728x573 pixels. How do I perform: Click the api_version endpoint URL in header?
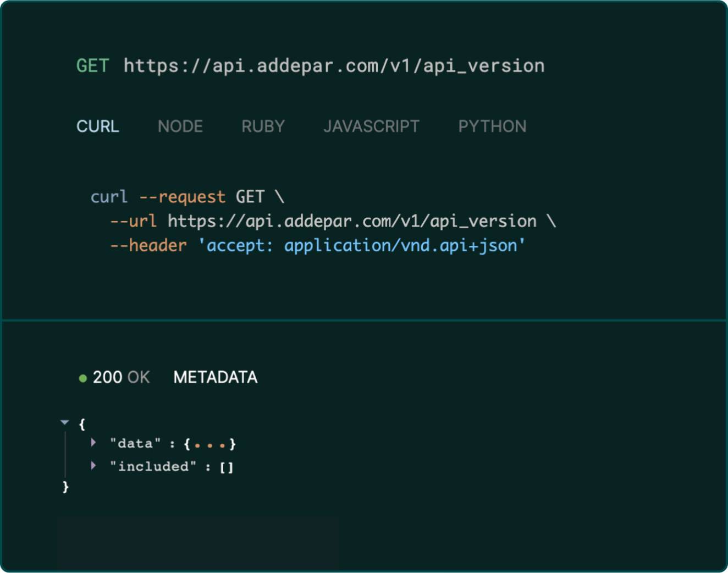334,66
